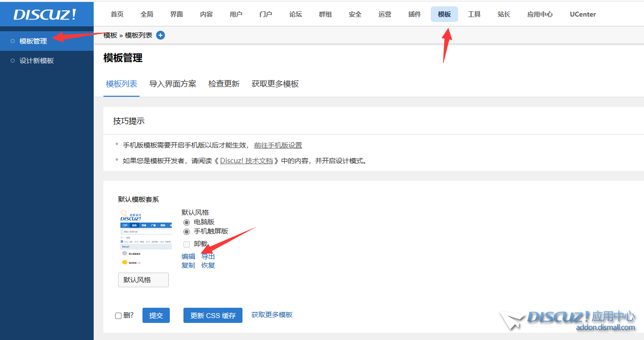644x340 pixels.
Task: Click the 默认风格 label above the radios
Action: pyautogui.click(x=195, y=212)
